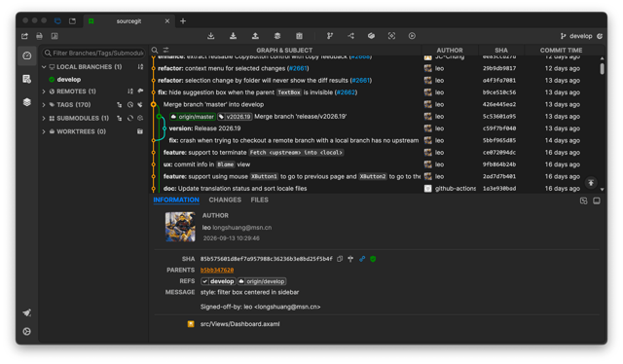Select file src/Views/Dashboard.axaml
The image size is (623, 364).
(240, 324)
